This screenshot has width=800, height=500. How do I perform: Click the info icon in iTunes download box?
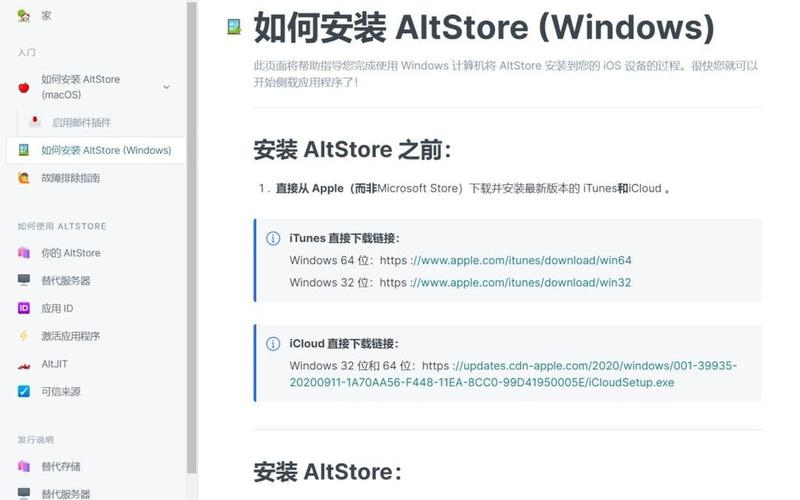point(273,238)
